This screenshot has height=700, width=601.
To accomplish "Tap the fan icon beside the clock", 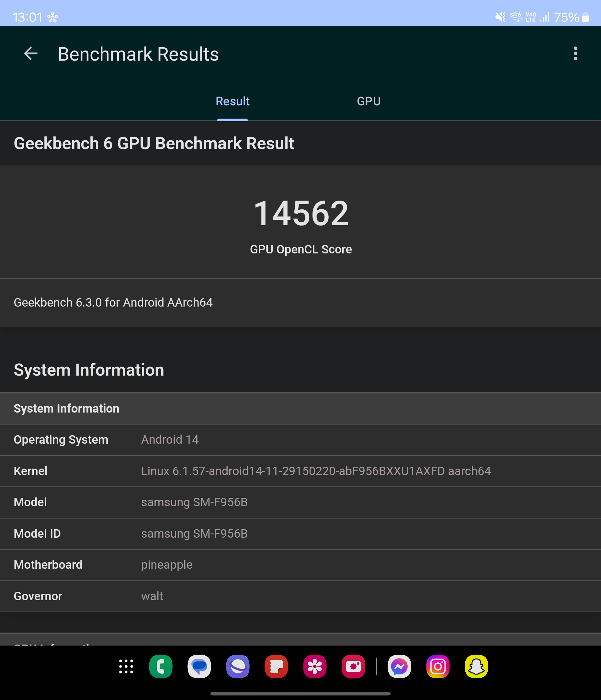I will [x=52, y=17].
